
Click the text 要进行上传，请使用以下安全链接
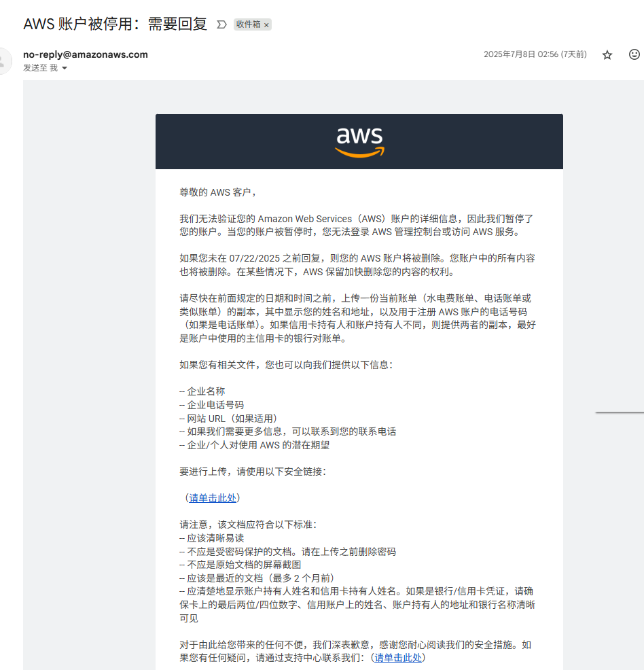(x=253, y=472)
